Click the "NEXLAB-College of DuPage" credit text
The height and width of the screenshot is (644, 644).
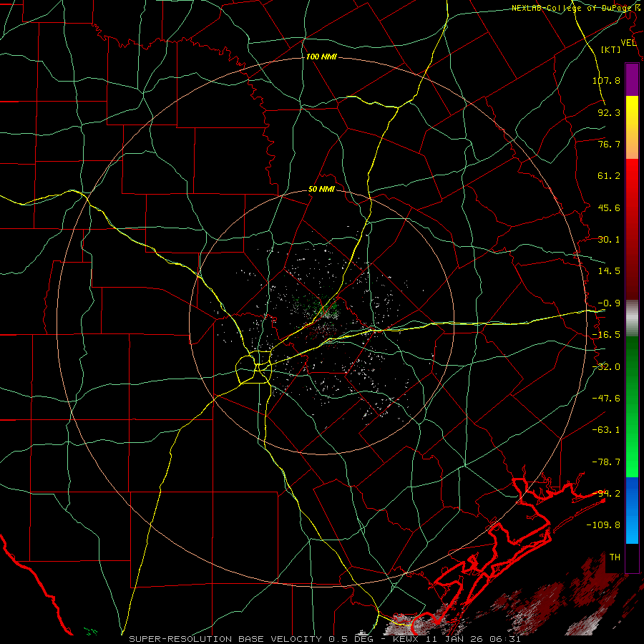click(571, 8)
